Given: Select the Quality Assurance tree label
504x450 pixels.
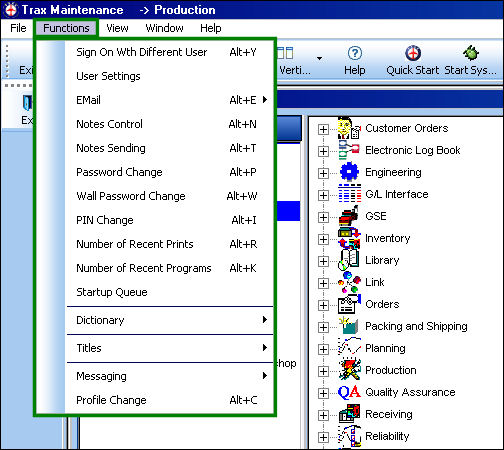Looking at the screenshot, I should pyautogui.click(x=410, y=392).
